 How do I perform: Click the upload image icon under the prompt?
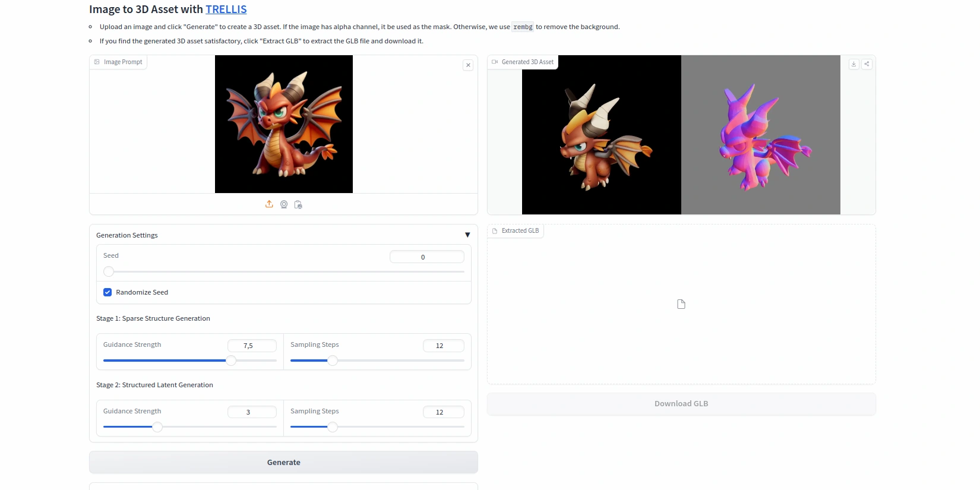pyautogui.click(x=269, y=204)
